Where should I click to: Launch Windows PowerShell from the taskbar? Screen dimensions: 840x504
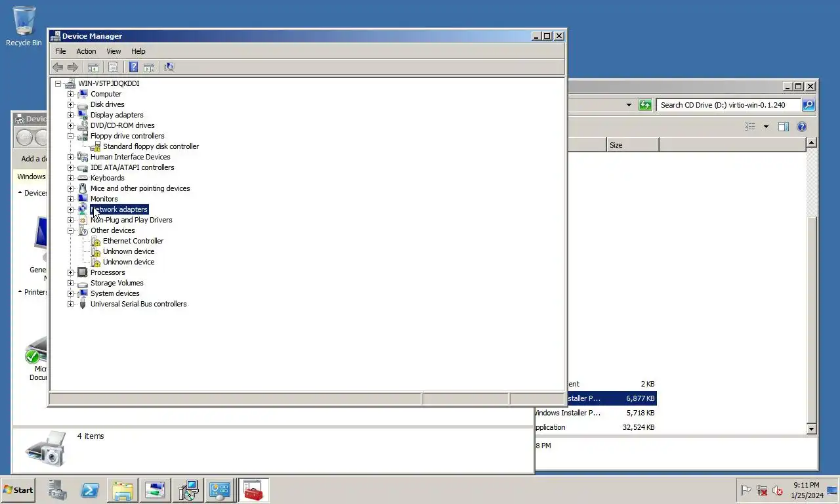(90, 490)
